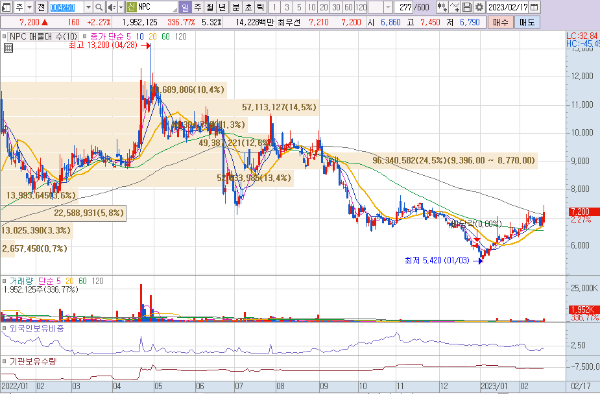This screenshot has width=600, height=394.
Task: Click the 매도 sell button
Action: (527, 22)
